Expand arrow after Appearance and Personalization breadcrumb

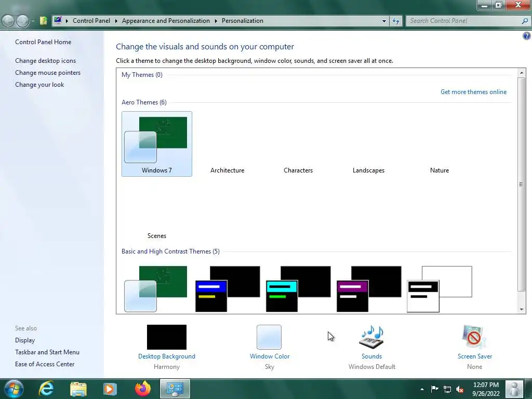click(x=216, y=21)
